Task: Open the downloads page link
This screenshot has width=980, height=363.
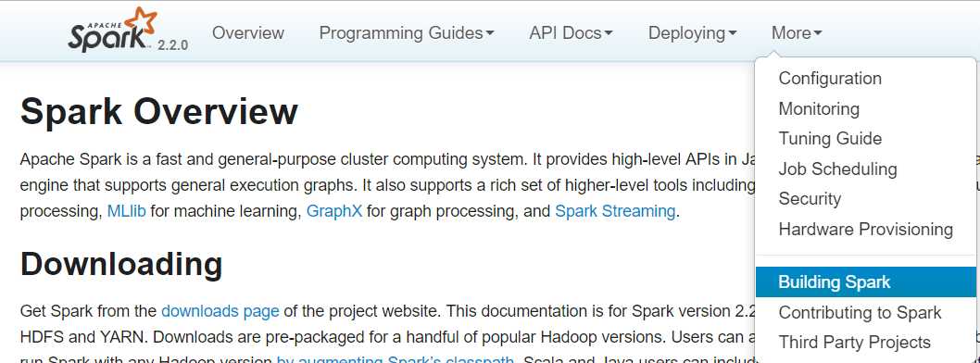Action: pyautogui.click(x=220, y=310)
